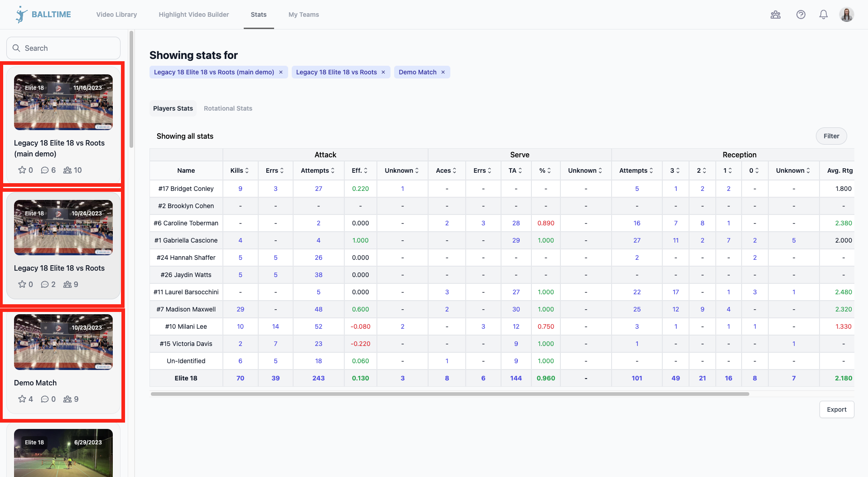The width and height of the screenshot is (868, 477).
Task: Open the user profile avatar
Action: point(846,15)
